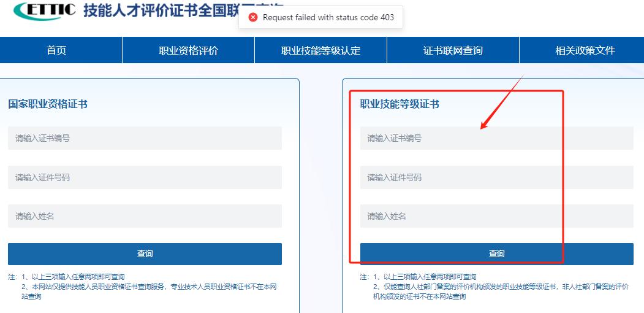This screenshot has width=644, height=313.
Task: Select the 职业技能等级认定 navigation tab
Action: 320,50
